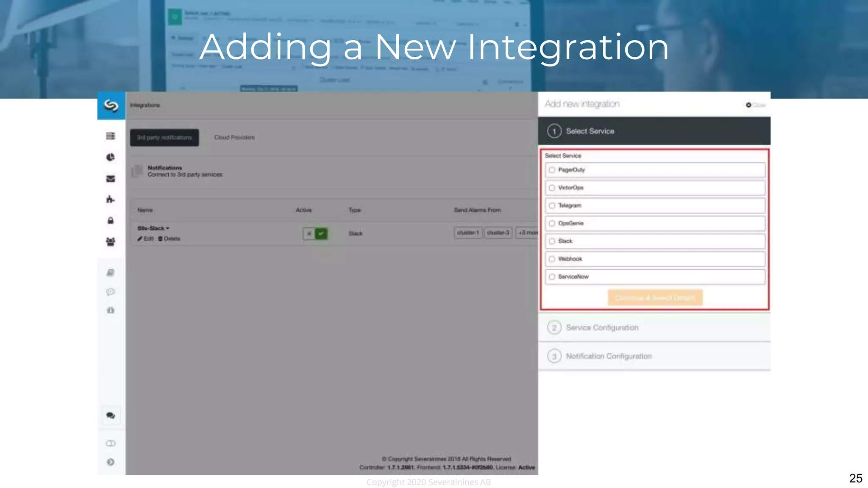Click Continue & Select Details button
The image size is (868, 488).
(655, 298)
